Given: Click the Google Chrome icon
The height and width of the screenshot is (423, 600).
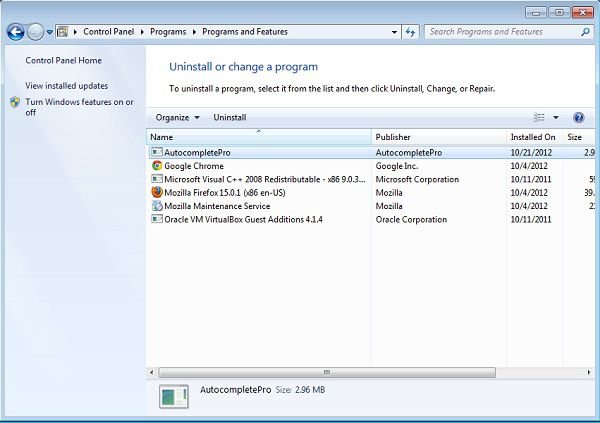Looking at the screenshot, I should coord(157,165).
